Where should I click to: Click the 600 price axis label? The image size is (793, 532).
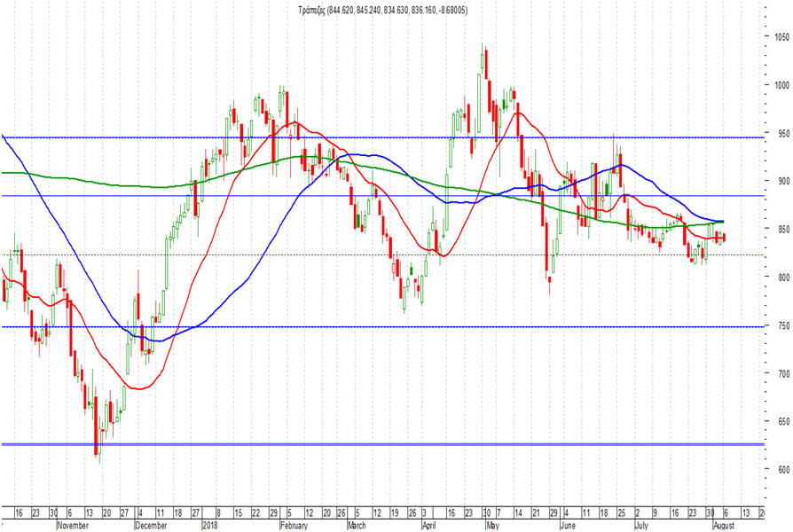click(783, 470)
